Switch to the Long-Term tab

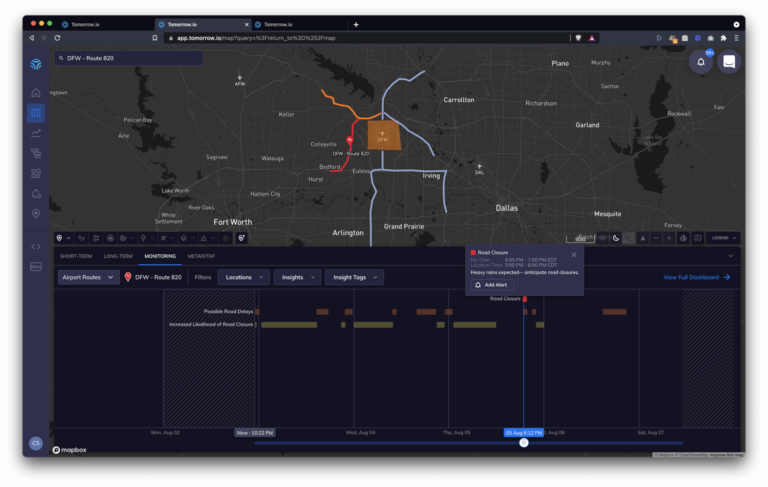[x=118, y=256]
